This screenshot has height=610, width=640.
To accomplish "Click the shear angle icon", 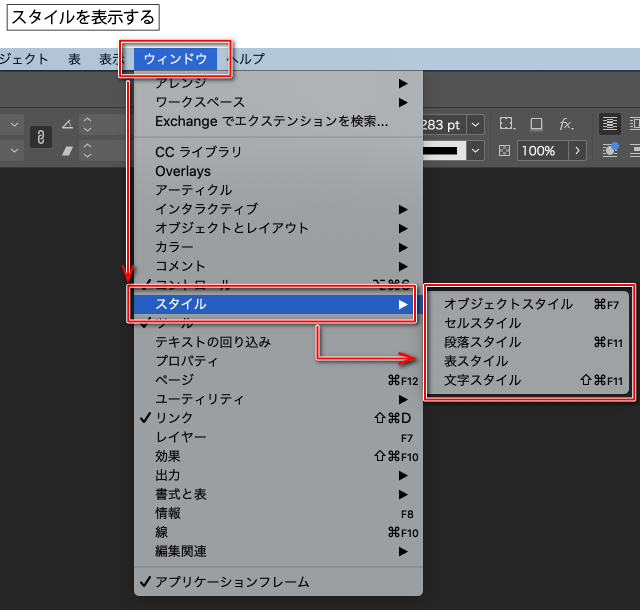I will (67, 151).
